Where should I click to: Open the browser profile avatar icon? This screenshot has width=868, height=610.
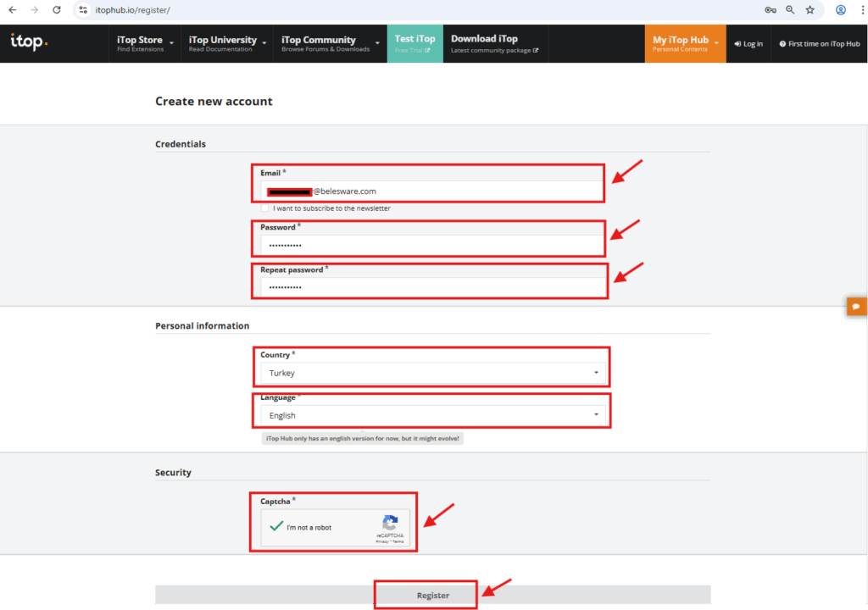pos(840,10)
